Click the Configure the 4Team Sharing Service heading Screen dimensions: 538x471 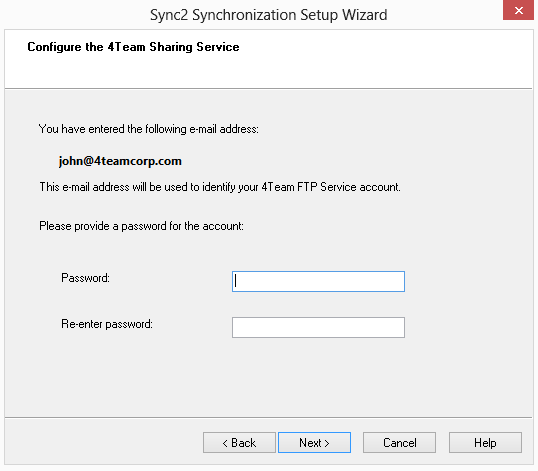point(133,47)
